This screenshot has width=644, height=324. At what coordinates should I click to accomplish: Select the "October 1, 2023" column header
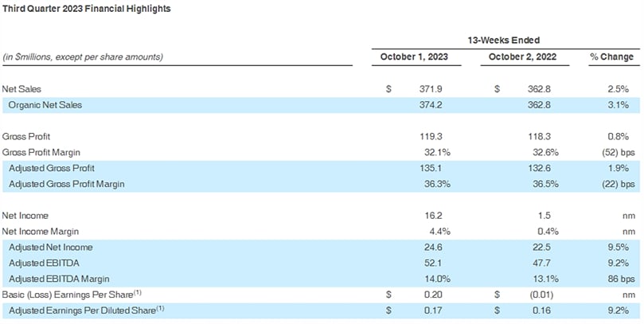coord(414,57)
